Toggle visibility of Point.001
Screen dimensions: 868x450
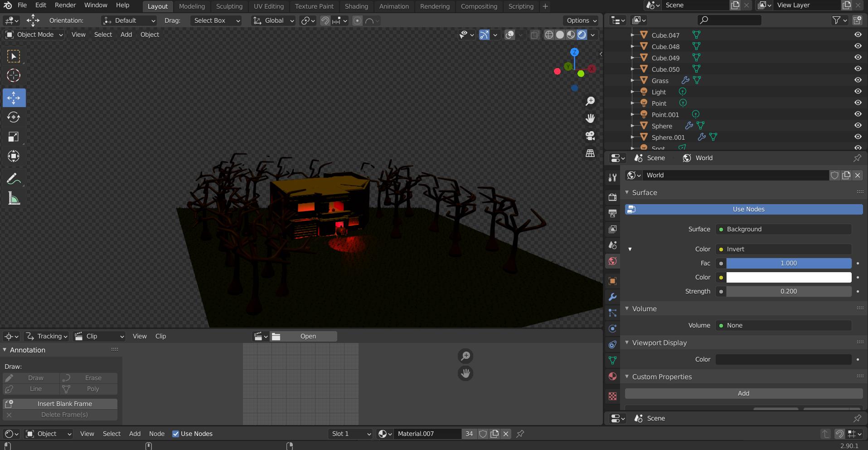tap(858, 114)
